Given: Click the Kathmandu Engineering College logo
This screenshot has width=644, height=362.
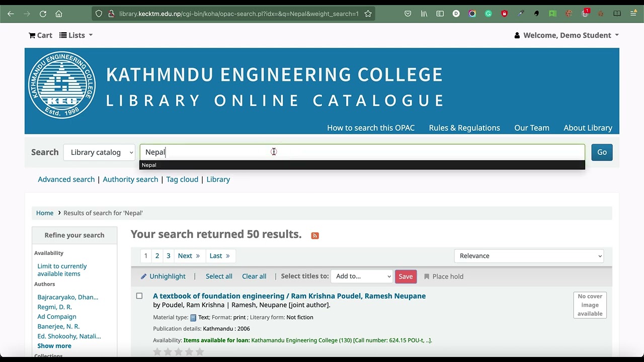Looking at the screenshot, I should tap(62, 85).
